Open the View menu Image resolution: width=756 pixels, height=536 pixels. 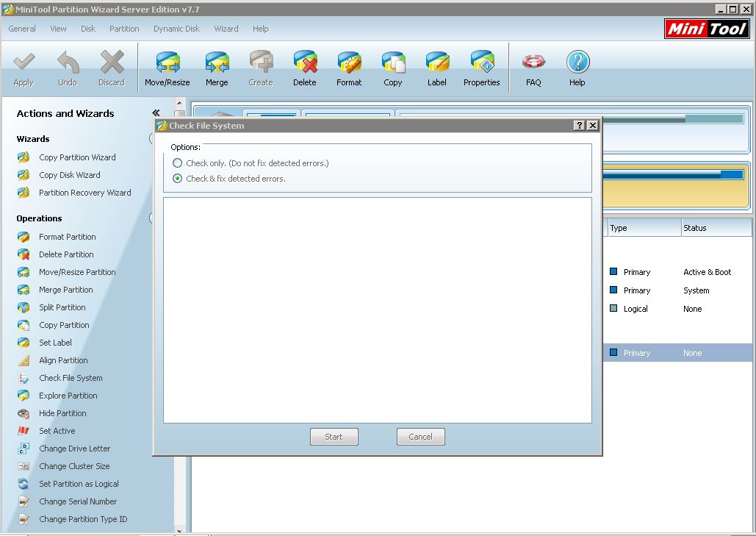point(58,29)
